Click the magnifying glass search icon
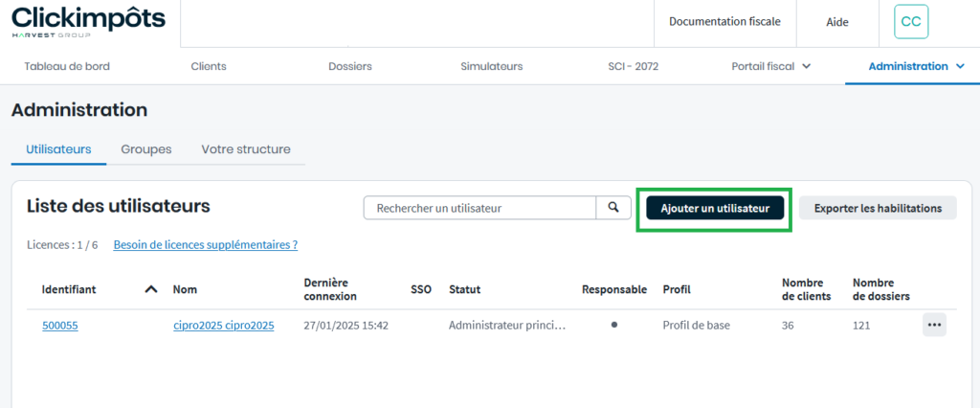The image size is (980, 408). [613, 208]
